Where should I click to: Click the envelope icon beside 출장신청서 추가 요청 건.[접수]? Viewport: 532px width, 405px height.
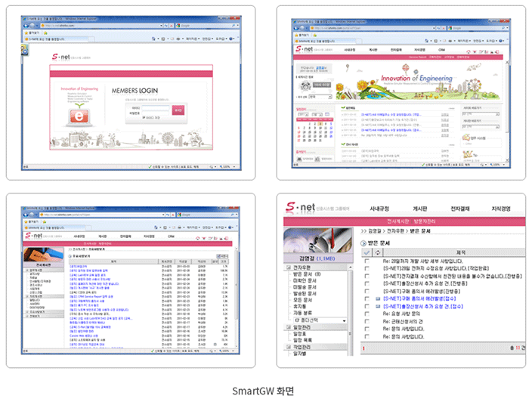[378, 308]
